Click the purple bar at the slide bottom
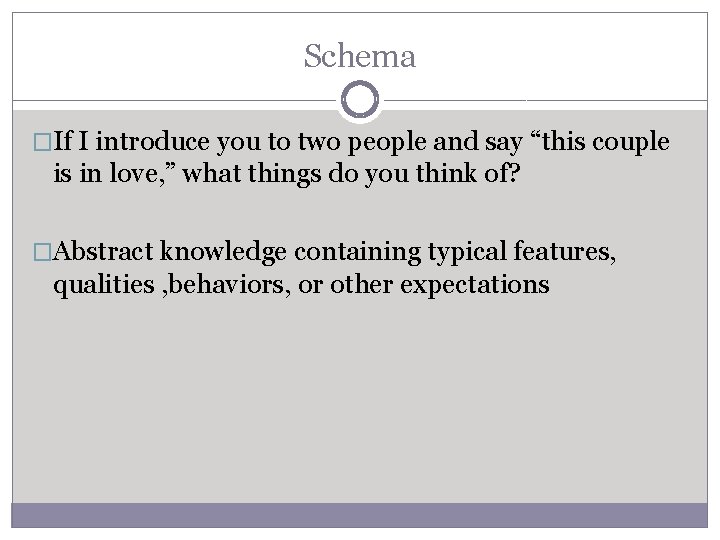The height and width of the screenshot is (540, 720). pos(360,513)
